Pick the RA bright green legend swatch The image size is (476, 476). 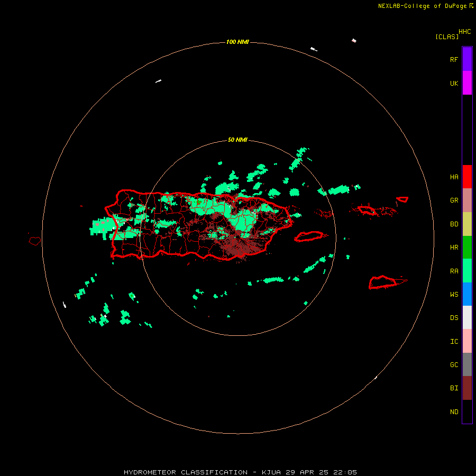(467, 271)
